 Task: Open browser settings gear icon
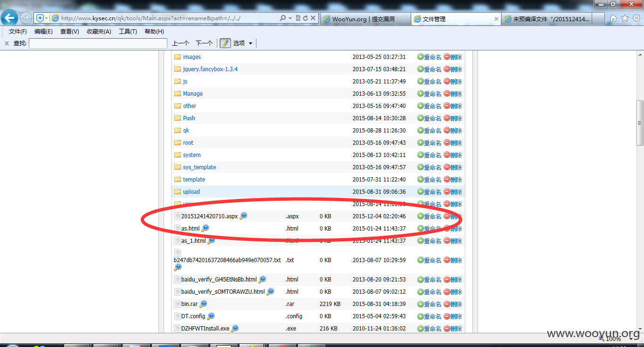[636, 18]
